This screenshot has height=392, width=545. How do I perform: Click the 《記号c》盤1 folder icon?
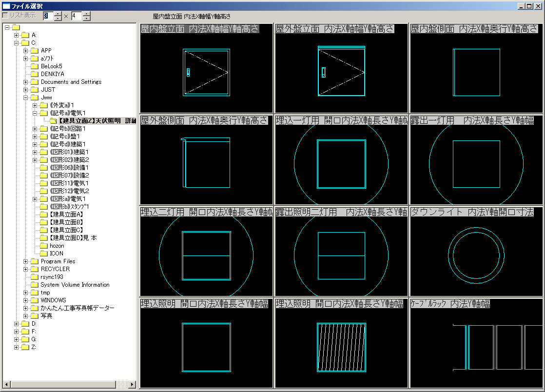44,137
